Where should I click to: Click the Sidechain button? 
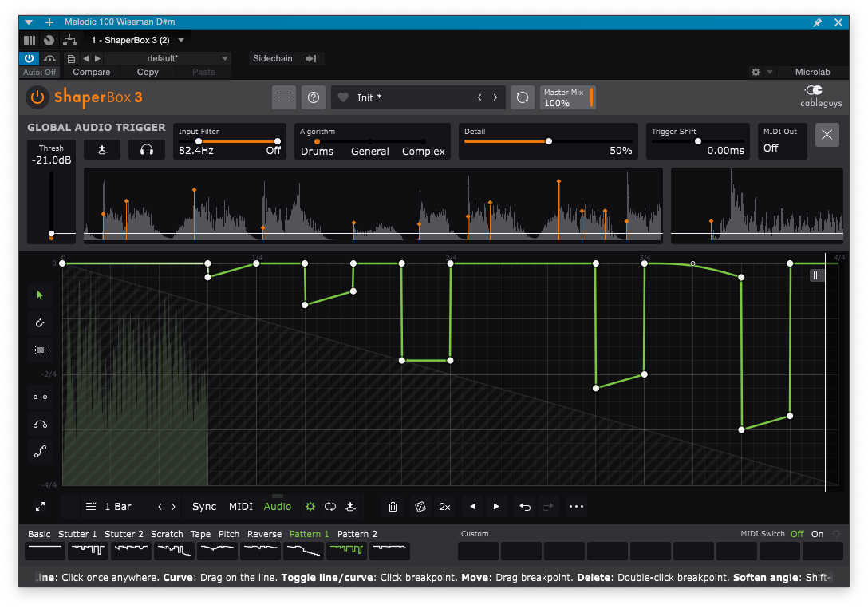tap(272, 58)
